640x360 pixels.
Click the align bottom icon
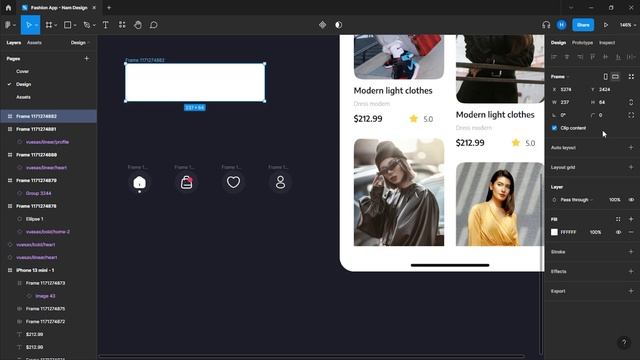pyautogui.click(x=618, y=57)
